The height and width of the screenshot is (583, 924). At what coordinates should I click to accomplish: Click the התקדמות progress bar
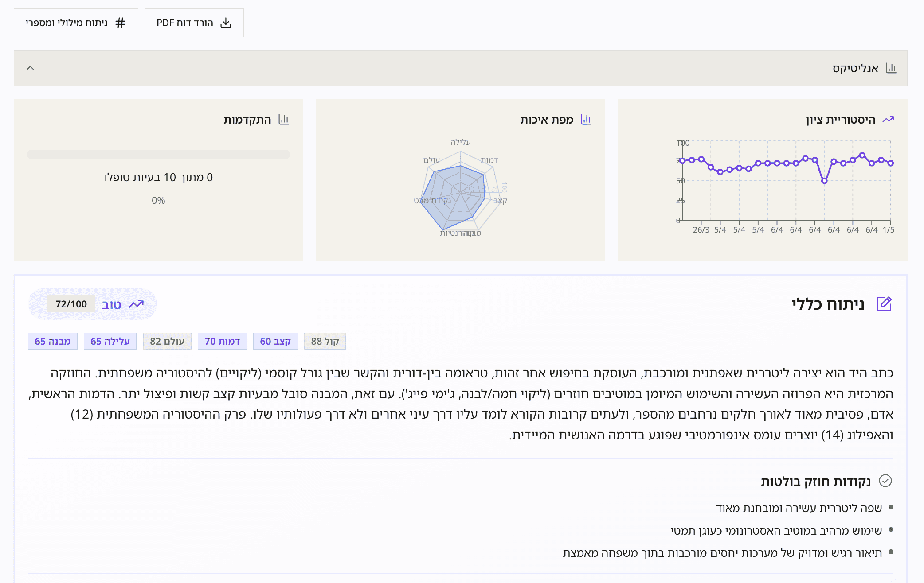pyautogui.click(x=158, y=154)
